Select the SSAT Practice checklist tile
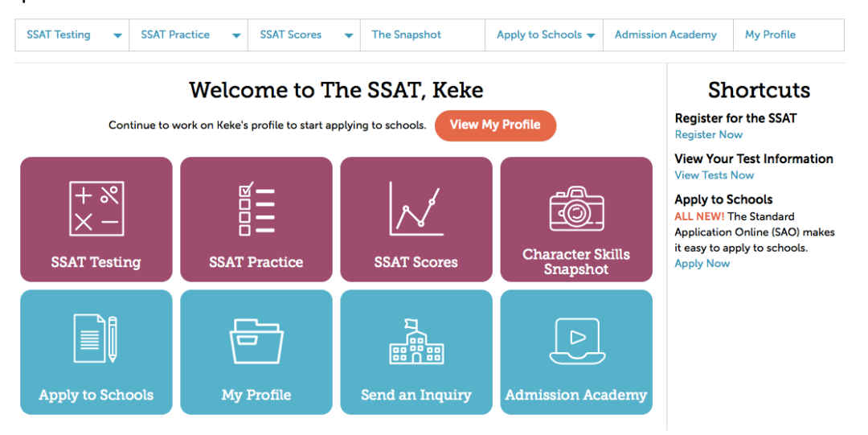The width and height of the screenshot is (868, 435). [x=256, y=220]
